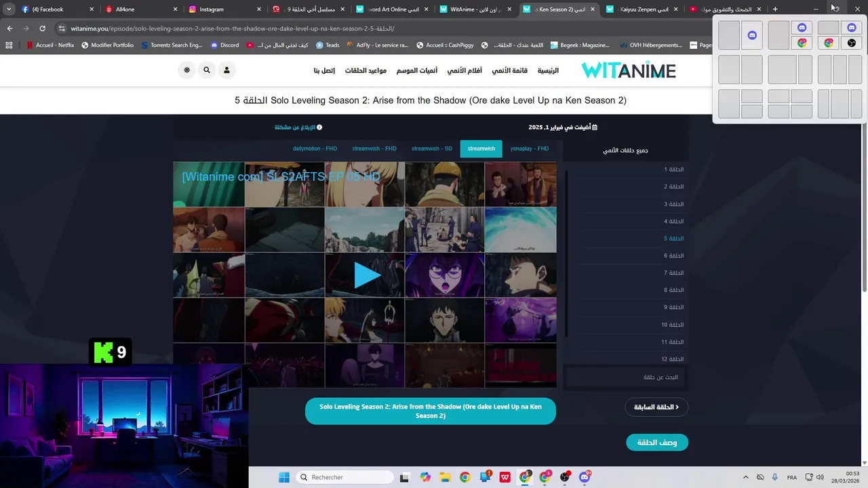Open Accueil - Netflix bookmark

[50, 45]
